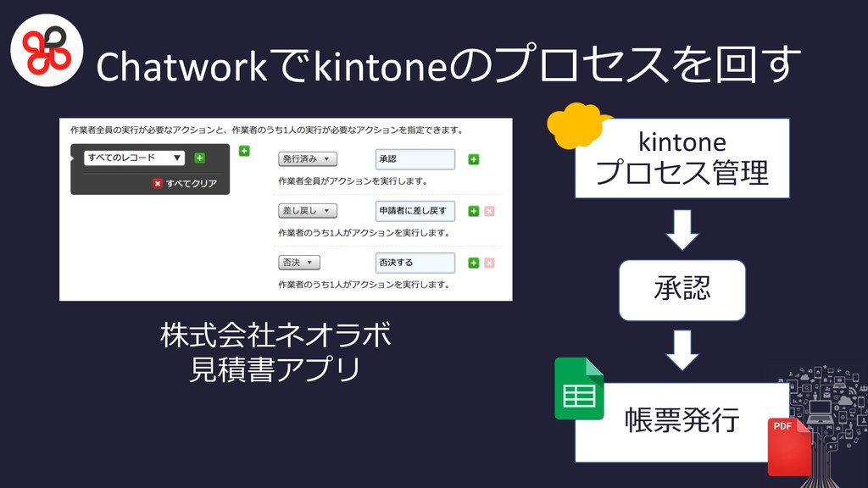Click the すべてクリア link
This screenshot has height=488, width=868.
click(x=192, y=183)
